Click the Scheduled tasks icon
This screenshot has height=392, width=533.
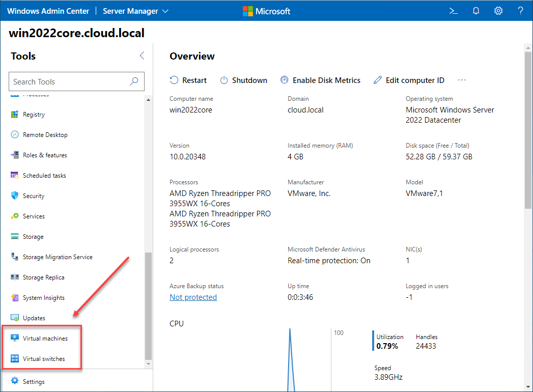click(15, 176)
